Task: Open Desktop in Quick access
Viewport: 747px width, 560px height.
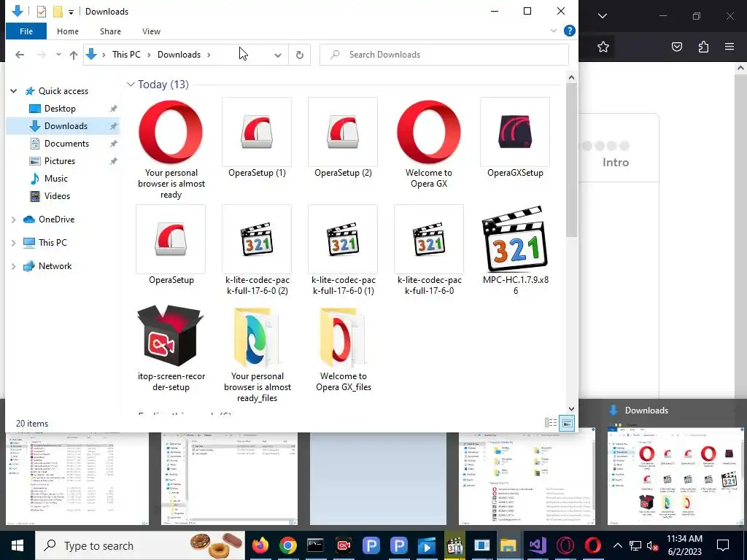Action: [x=60, y=109]
